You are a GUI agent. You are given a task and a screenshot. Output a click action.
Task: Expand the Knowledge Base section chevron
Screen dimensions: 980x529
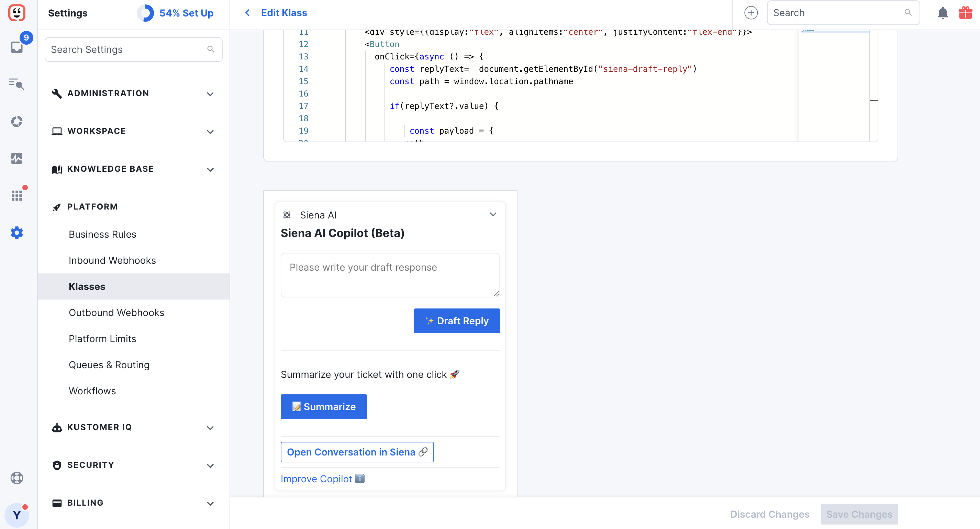coord(210,170)
